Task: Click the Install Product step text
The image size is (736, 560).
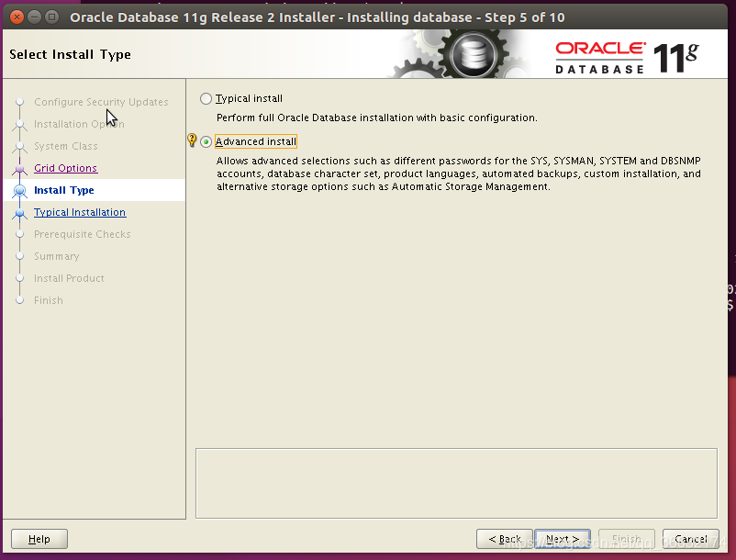Action: pyautogui.click(x=69, y=278)
